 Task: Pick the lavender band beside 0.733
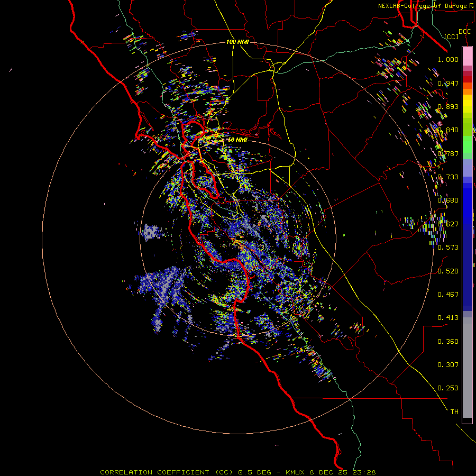tap(467, 168)
